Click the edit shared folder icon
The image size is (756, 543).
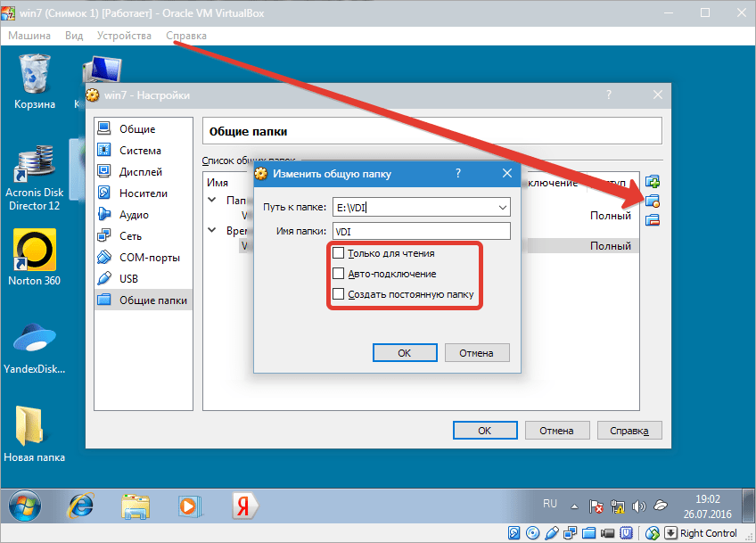(x=652, y=202)
